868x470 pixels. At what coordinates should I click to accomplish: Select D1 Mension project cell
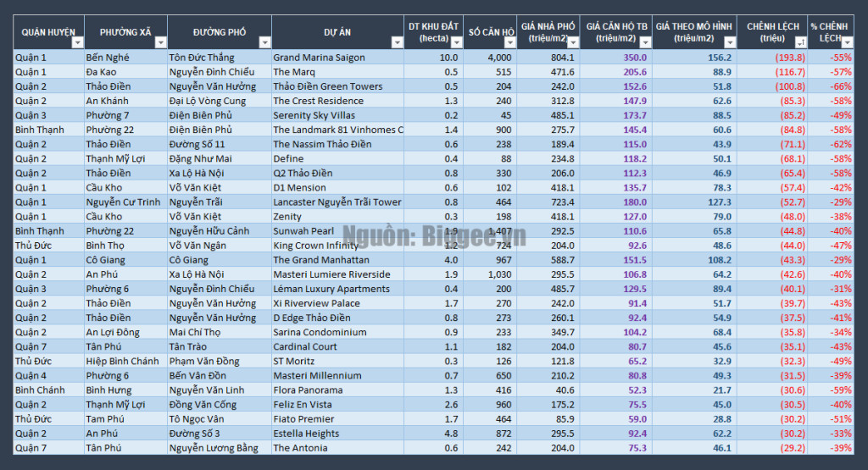click(x=337, y=187)
